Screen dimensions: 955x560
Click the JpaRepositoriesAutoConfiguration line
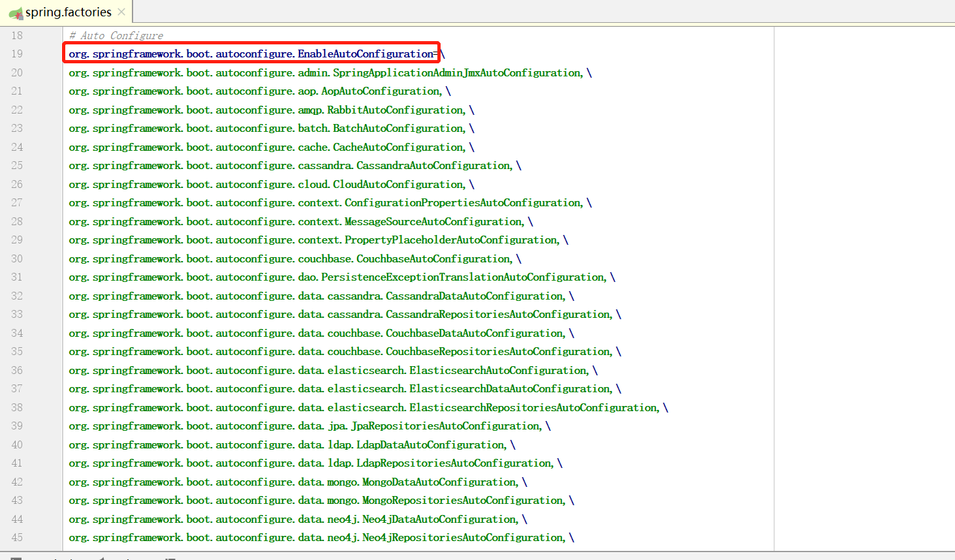click(x=310, y=426)
